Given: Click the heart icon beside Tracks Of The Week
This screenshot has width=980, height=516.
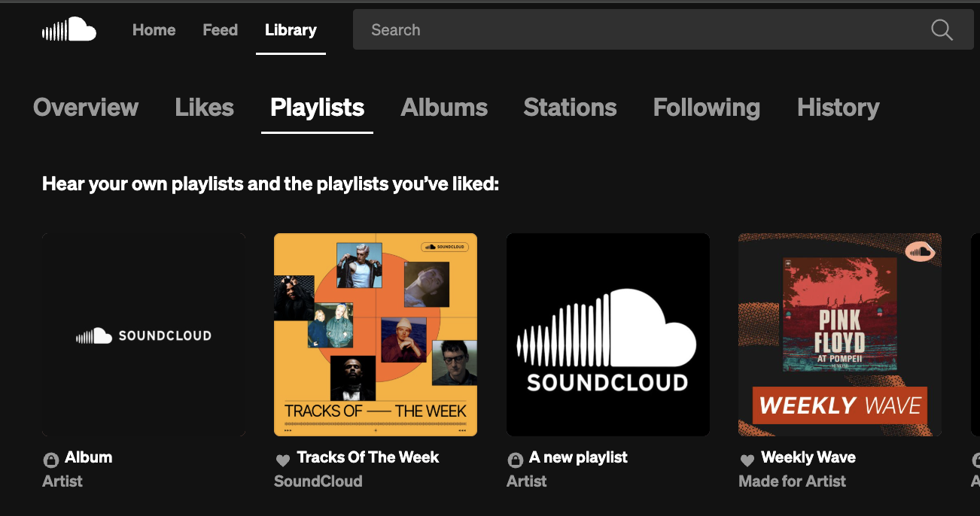Looking at the screenshot, I should [x=283, y=459].
